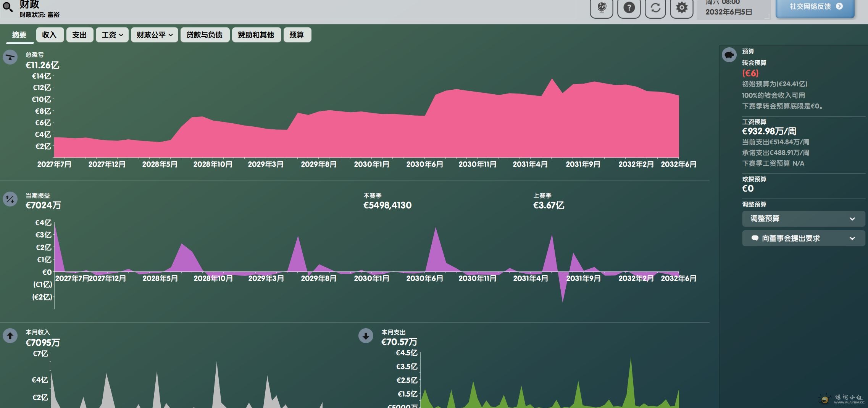Viewport: 868px width, 408px height.
Task: Open the settings gear button
Action: tap(682, 8)
